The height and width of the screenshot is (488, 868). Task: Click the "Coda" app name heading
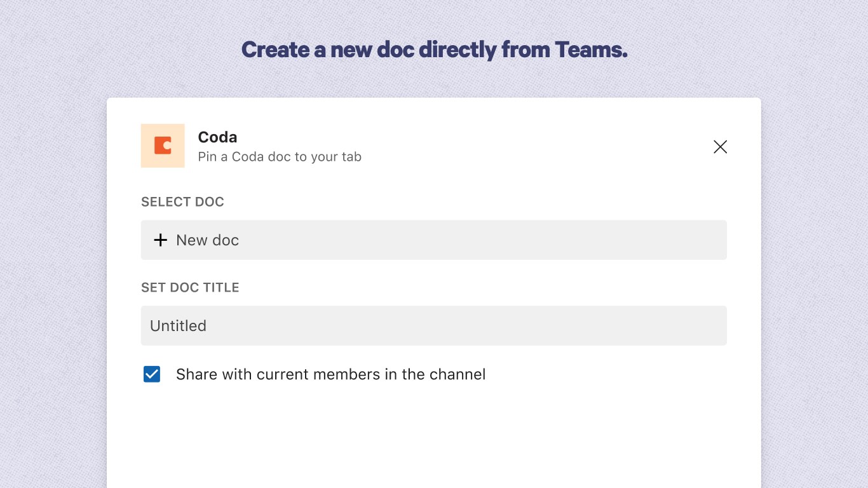tap(217, 137)
